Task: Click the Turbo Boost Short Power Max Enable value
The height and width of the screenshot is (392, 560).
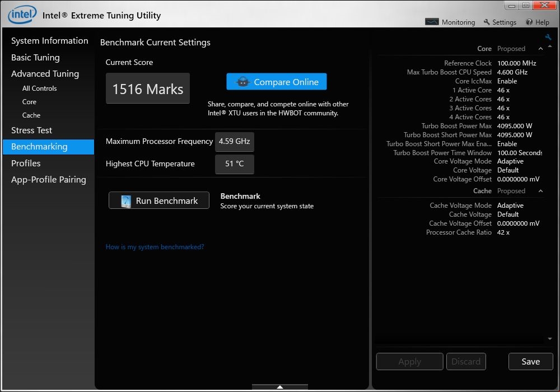Action: tap(507, 143)
